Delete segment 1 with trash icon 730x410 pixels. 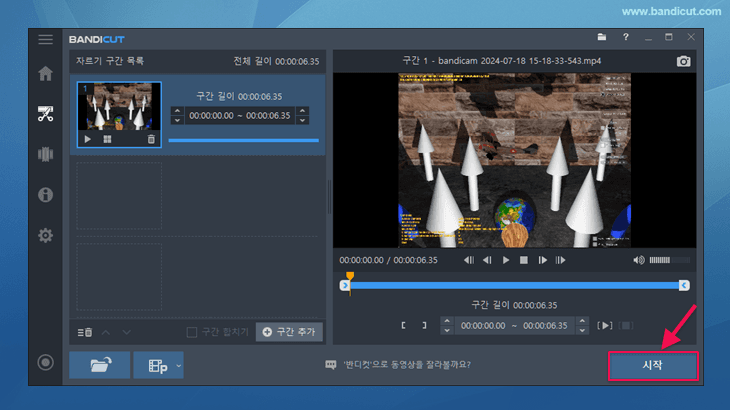[x=151, y=139]
